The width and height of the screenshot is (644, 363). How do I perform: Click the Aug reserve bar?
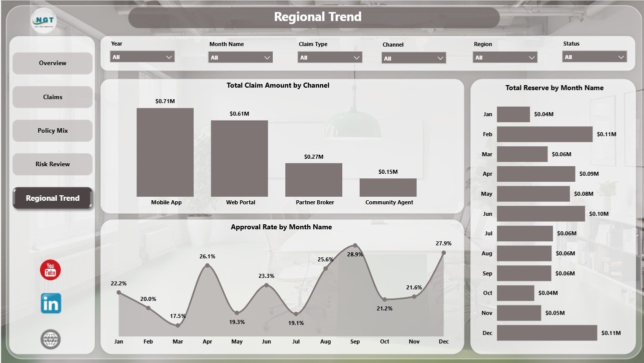point(524,253)
